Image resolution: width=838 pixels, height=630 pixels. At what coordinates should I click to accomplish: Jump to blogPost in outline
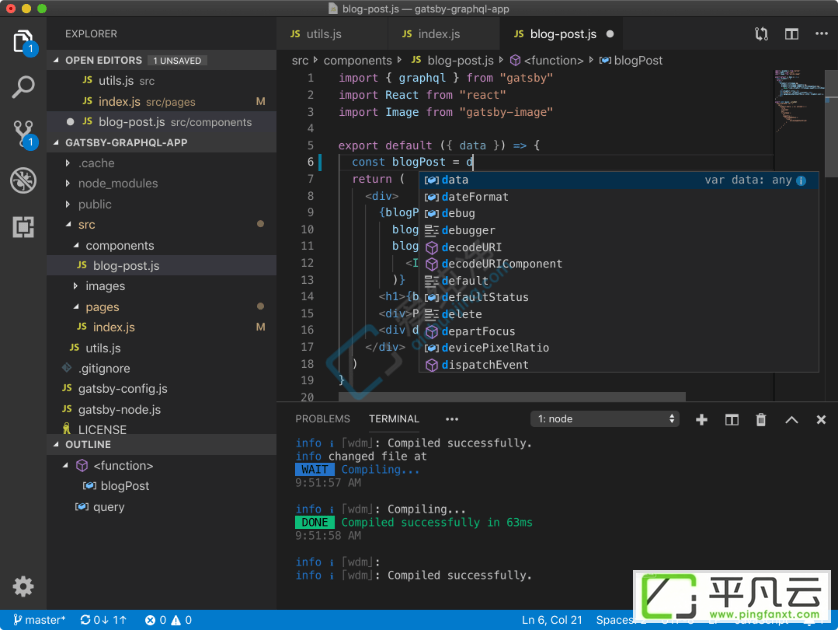(x=161, y=486)
